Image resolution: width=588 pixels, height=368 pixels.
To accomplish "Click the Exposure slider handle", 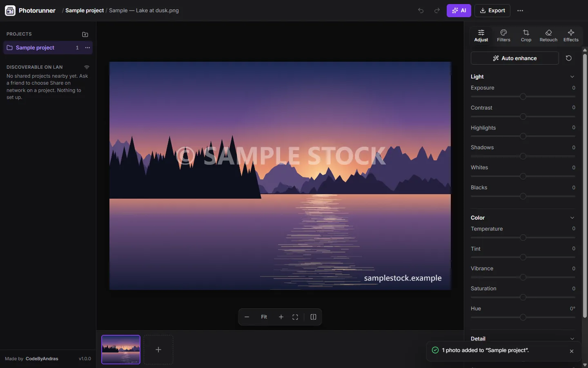I will click(523, 97).
